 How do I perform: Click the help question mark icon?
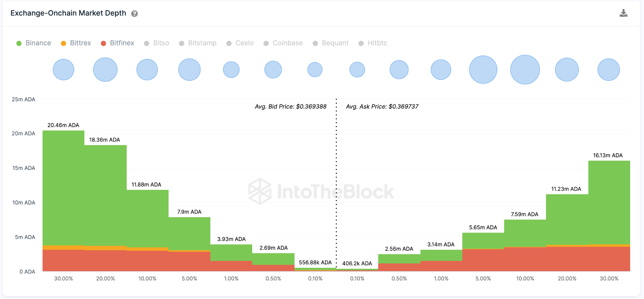pos(135,14)
